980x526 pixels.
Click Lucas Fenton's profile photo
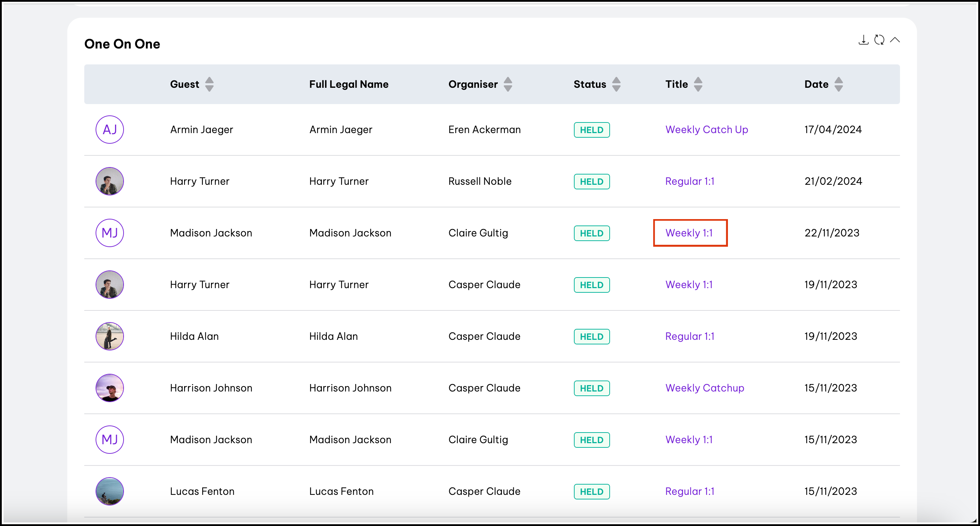109,491
